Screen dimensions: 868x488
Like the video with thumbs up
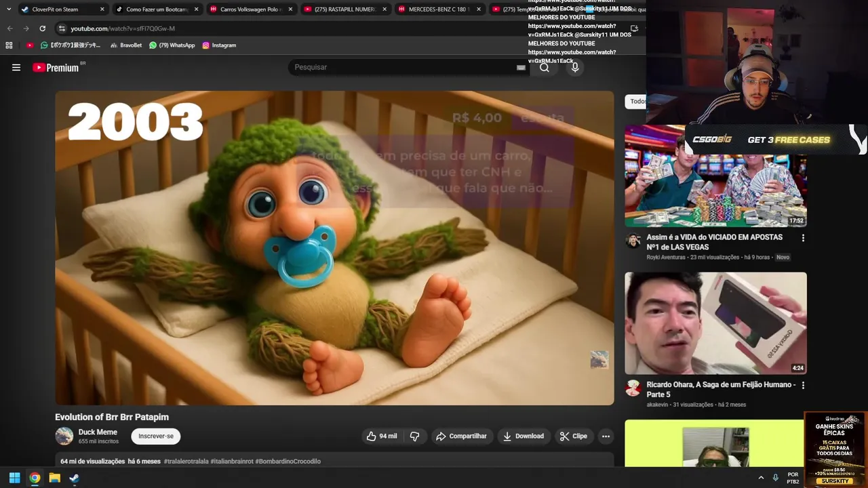[x=382, y=436]
